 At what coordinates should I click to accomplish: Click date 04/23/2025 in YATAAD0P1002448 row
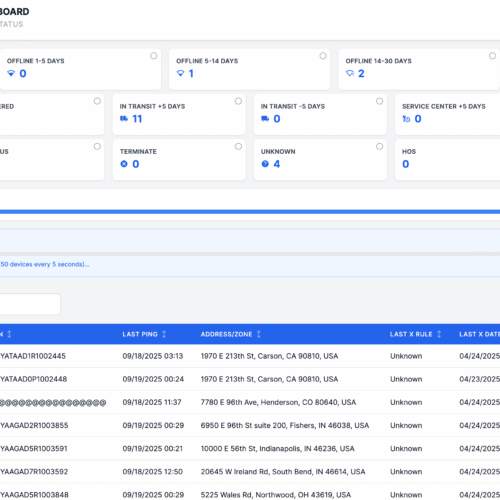(480, 379)
